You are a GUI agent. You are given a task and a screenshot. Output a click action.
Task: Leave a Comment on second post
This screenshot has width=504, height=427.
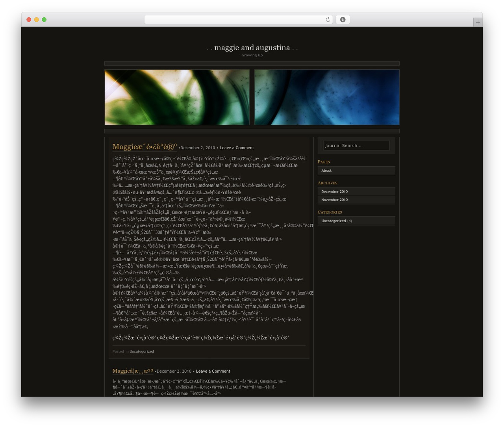213,371
